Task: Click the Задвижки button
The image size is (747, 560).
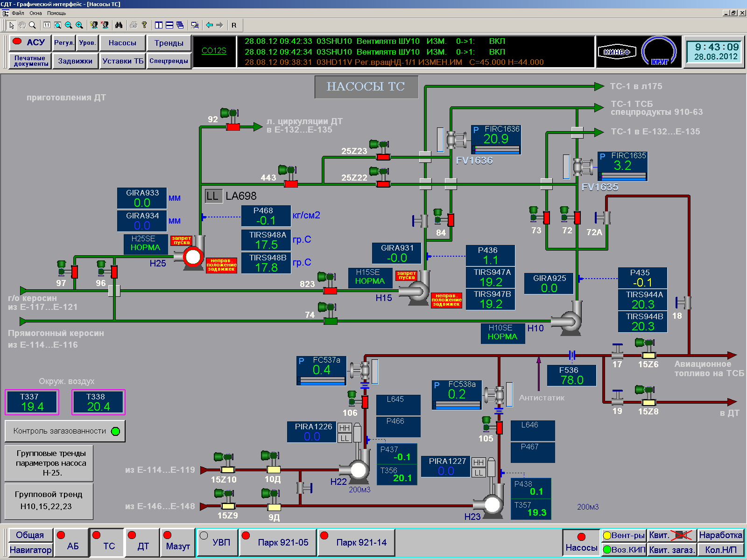Action: coord(75,61)
